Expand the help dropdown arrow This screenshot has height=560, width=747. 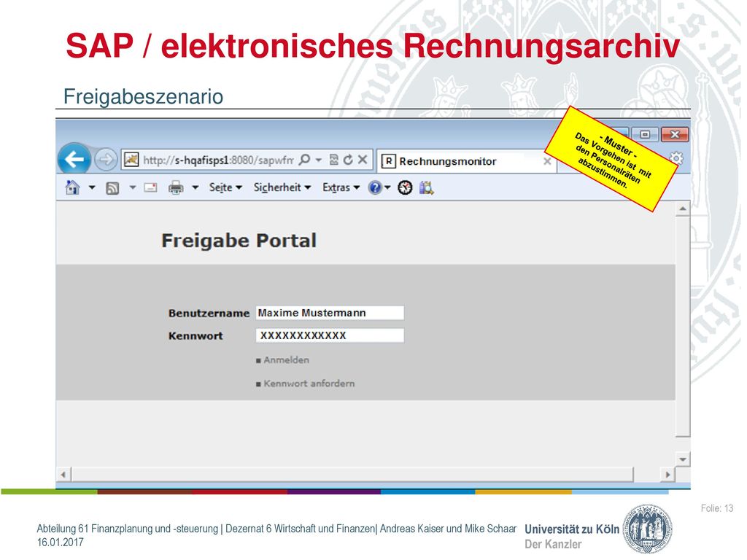387,187
